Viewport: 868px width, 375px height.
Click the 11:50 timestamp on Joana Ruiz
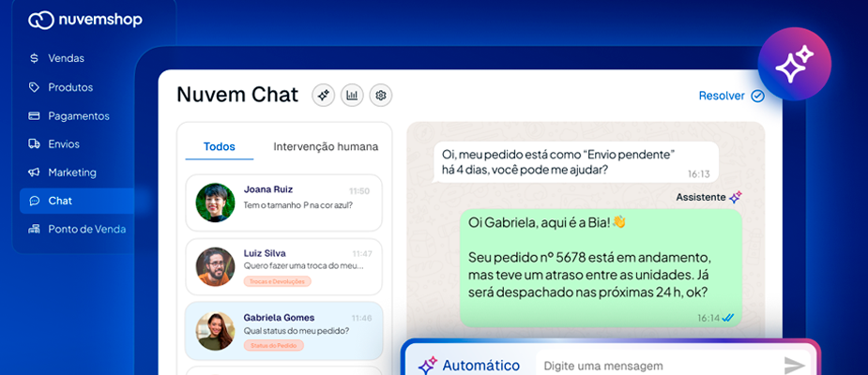(359, 191)
